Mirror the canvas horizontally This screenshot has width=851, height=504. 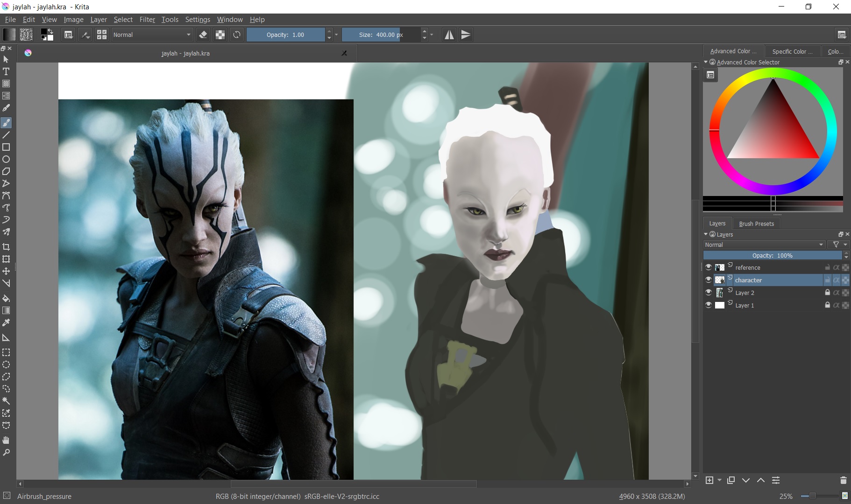click(449, 35)
